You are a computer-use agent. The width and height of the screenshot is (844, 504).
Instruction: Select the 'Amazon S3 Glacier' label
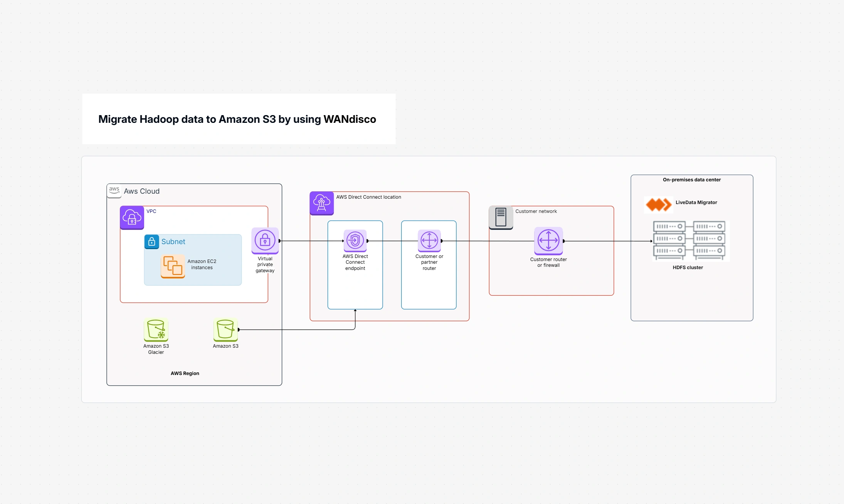point(156,349)
